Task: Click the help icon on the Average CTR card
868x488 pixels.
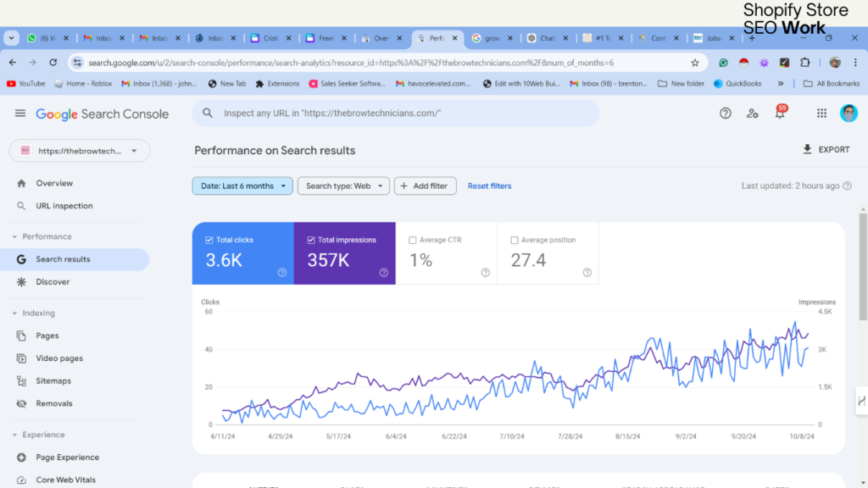Action: tap(486, 273)
